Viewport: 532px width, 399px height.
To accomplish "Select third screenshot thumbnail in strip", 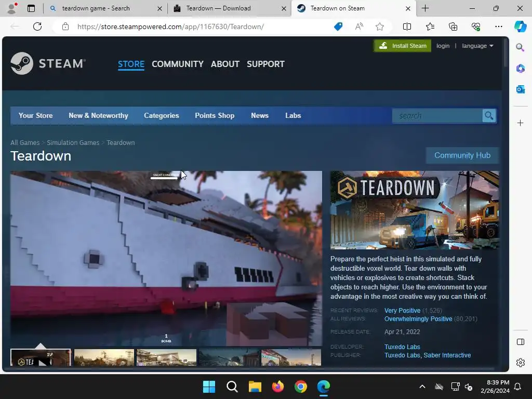I will point(167,357).
